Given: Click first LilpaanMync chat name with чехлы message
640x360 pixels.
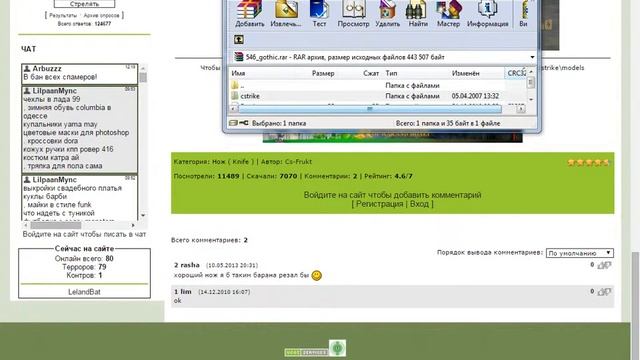Looking at the screenshot, I should 55,91.
